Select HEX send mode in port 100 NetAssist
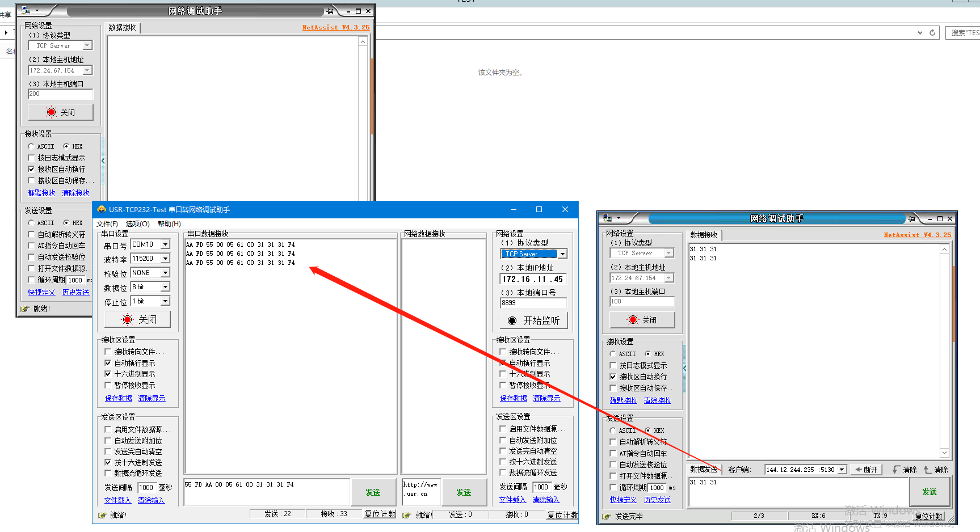This screenshot has width=980, height=532. point(648,430)
